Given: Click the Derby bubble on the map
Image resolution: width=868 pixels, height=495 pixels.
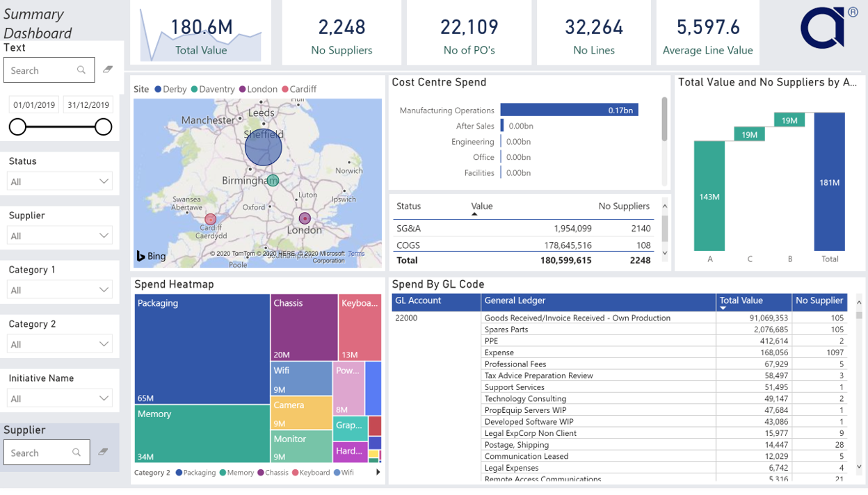Looking at the screenshot, I should 264,147.
